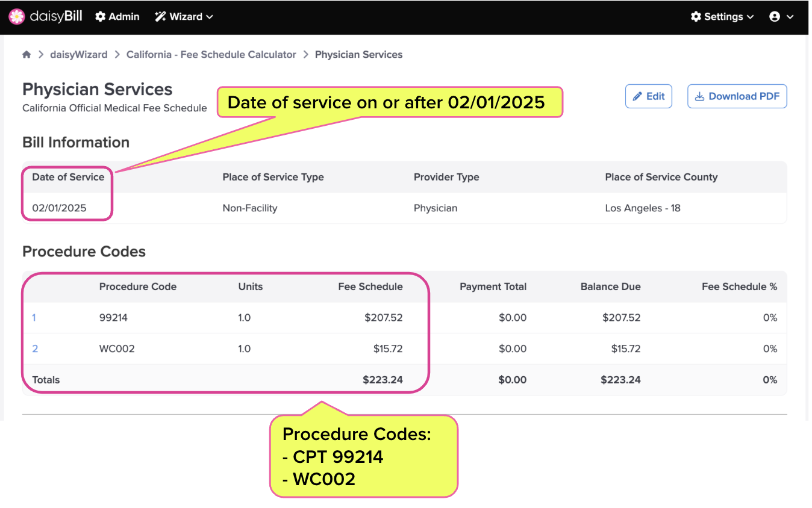Image resolution: width=812 pixels, height=508 pixels.
Task: Open California - Fee Schedule Calculator breadcrumb
Action: 211,55
